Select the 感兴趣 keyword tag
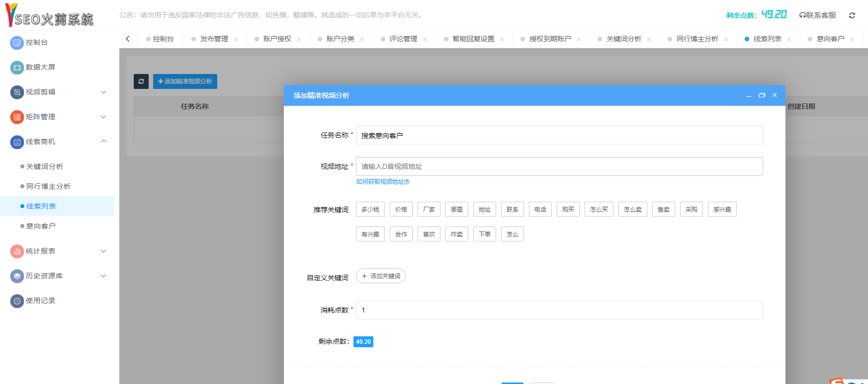The image size is (868, 384). pyautogui.click(x=722, y=210)
